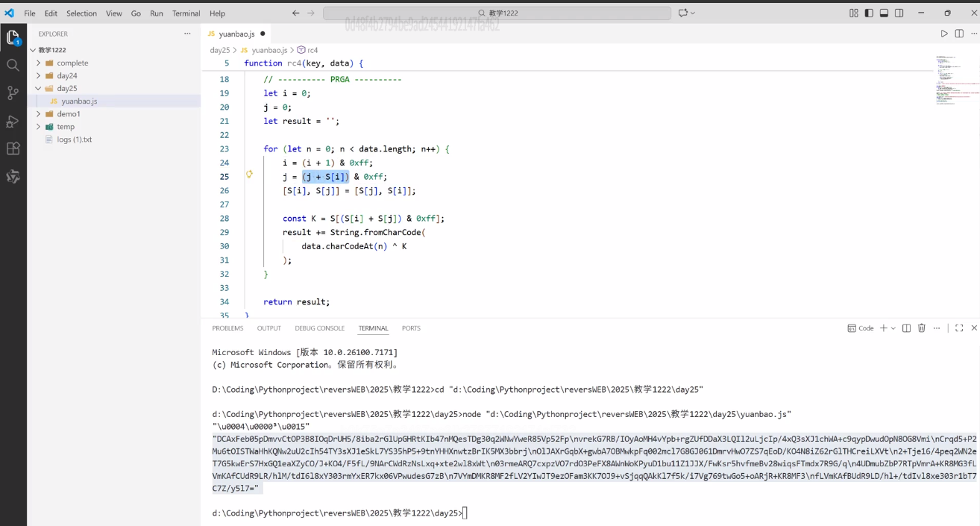This screenshot has height=526, width=980.
Task: Click the sticky 'function rc4(key, data)' header line
Action: click(304, 63)
